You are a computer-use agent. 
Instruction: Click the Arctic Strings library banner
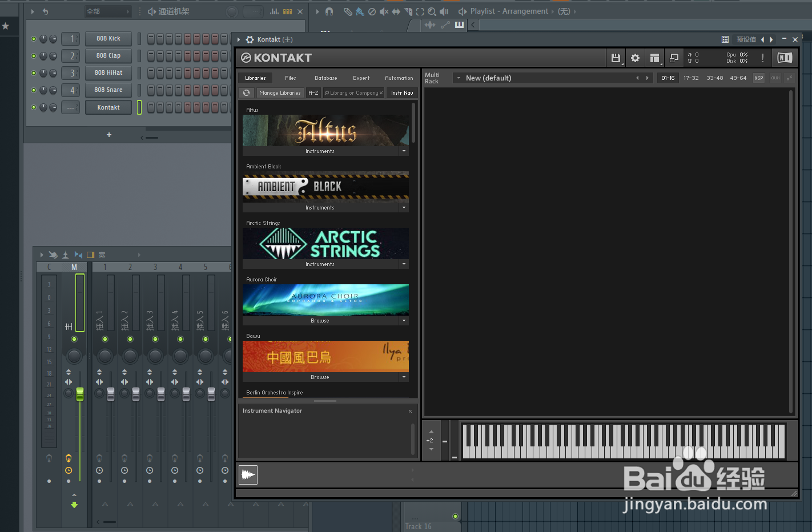pos(325,244)
